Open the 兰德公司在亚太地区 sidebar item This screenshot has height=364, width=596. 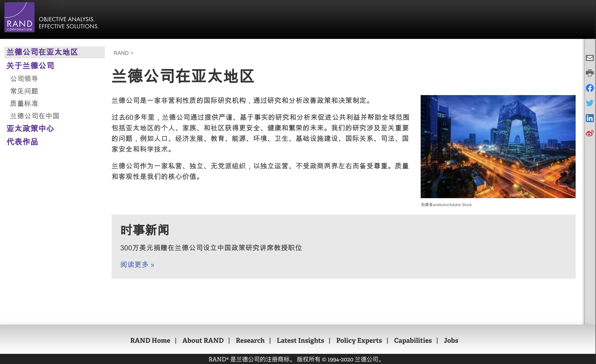click(x=55, y=52)
